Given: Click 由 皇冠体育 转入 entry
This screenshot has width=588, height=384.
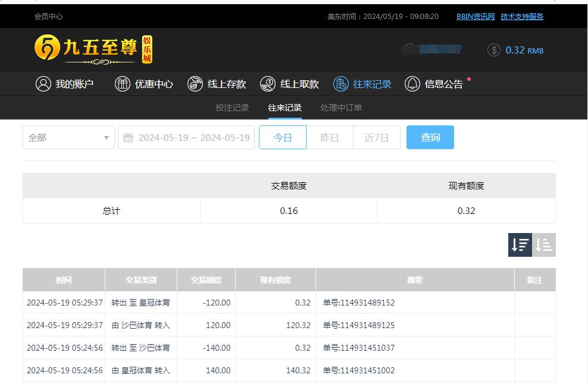Looking at the screenshot, I should tap(140, 370).
